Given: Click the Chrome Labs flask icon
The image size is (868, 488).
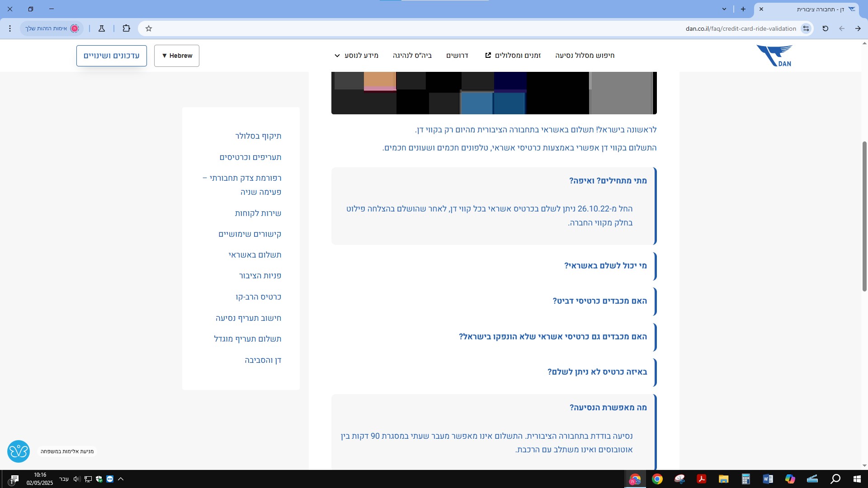Looking at the screenshot, I should (102, 28).
